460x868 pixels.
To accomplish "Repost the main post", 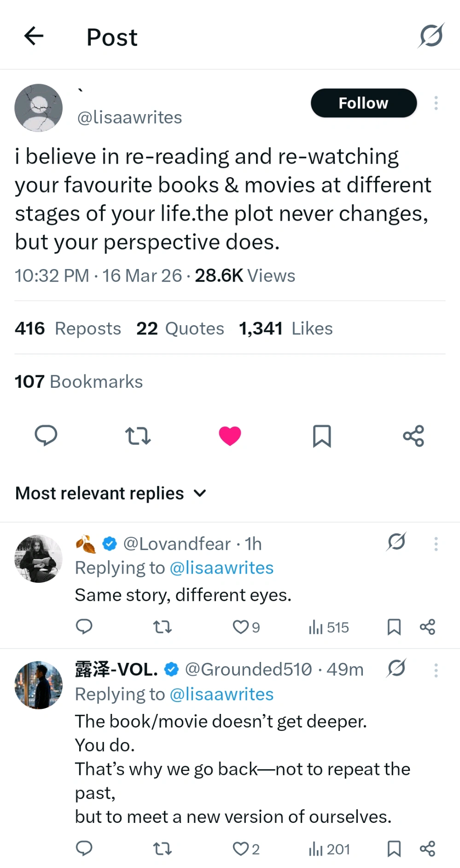I will click(138, 435).
